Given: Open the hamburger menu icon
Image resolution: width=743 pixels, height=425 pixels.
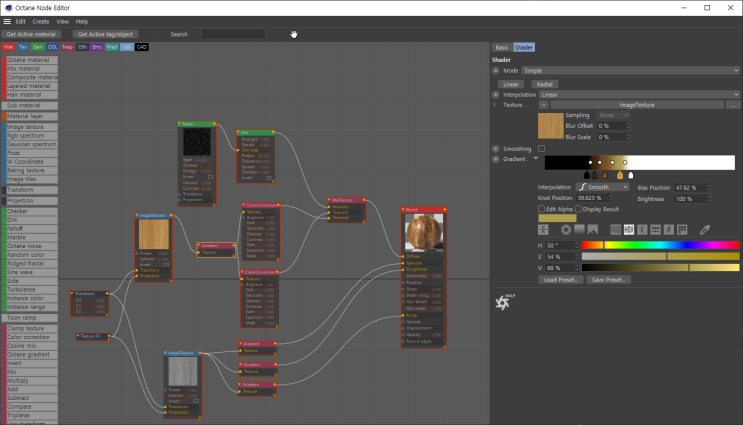Looking at the screenshot, I should 7,22.
